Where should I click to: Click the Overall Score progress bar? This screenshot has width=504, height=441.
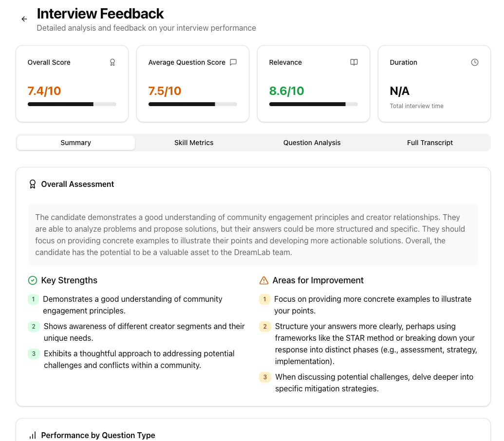pyautogui.click(x=72, y=104)
